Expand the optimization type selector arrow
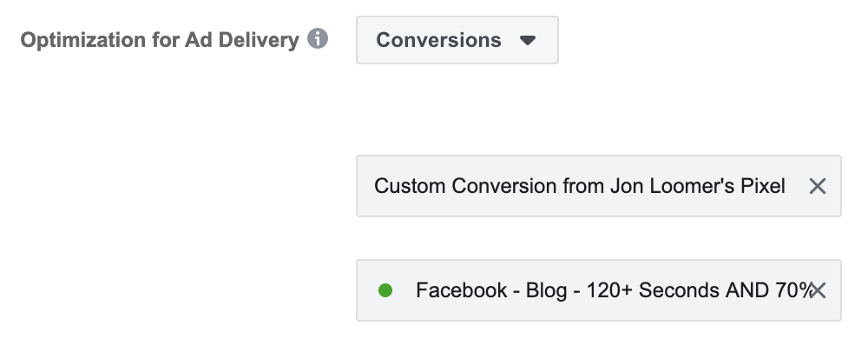 (528, 40)
